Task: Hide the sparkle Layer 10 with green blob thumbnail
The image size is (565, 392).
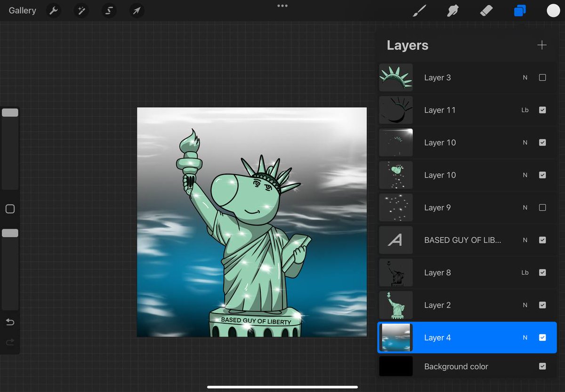Action: click(542, 175)
